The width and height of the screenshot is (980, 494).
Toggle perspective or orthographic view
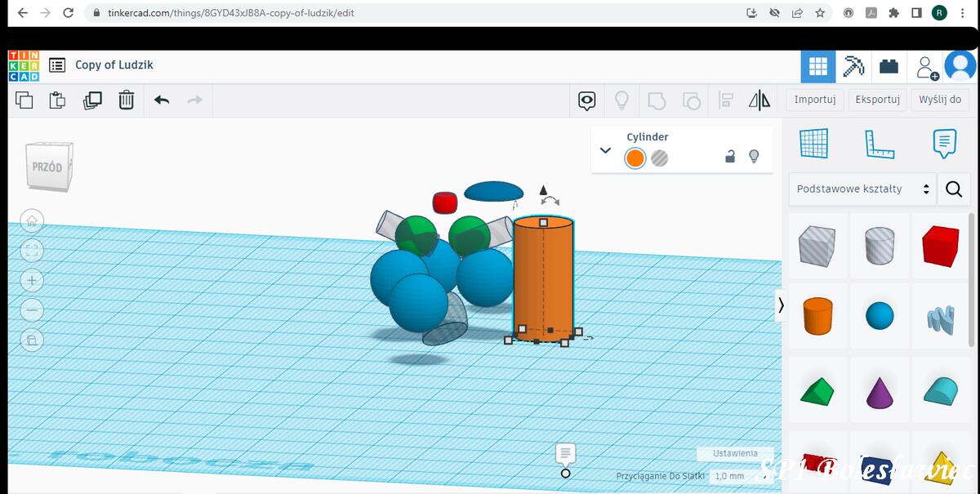[x=32, y=340]
